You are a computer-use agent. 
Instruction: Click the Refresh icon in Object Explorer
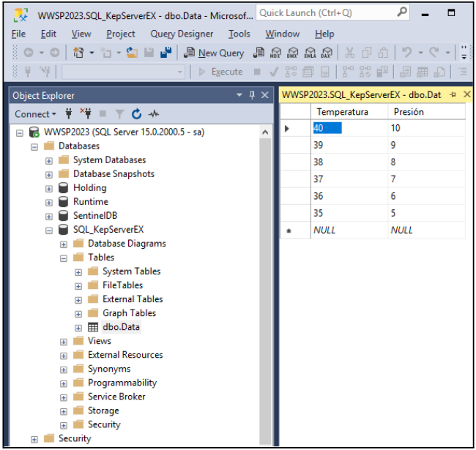coord(137,113)
